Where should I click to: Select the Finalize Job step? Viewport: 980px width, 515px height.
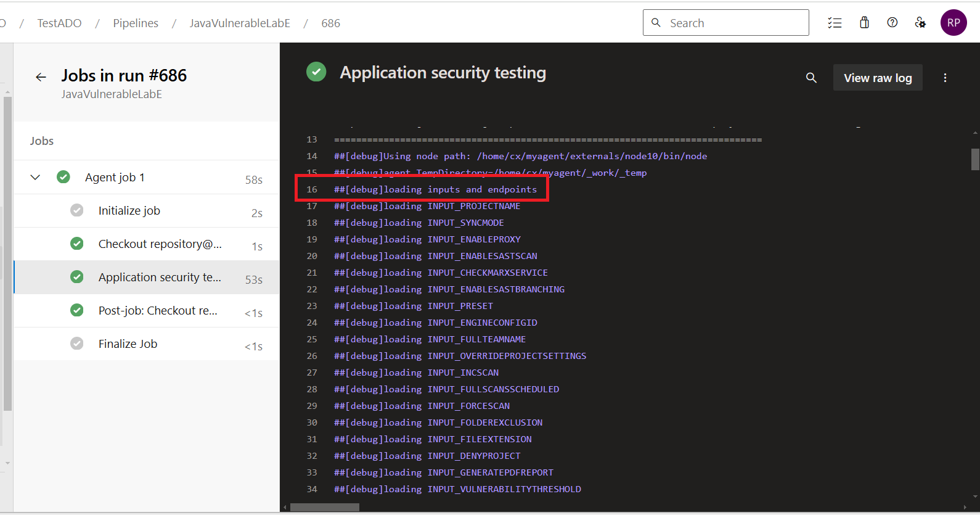pyautogui.click(x=147, y=344)
